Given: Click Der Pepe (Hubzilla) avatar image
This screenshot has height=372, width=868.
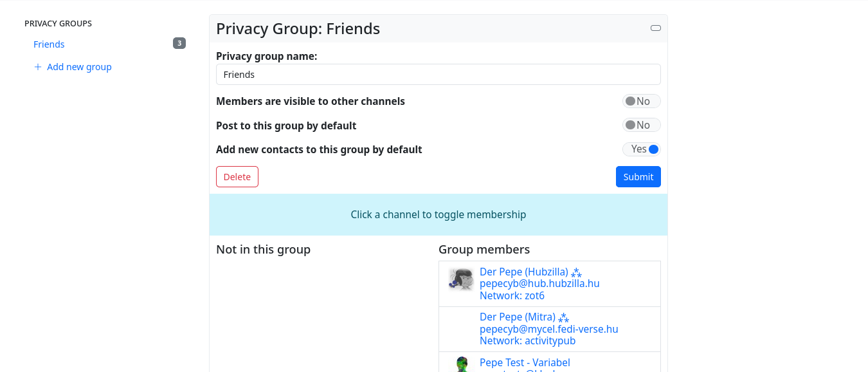Looking at the screenshot, I should tap(461, 279).
